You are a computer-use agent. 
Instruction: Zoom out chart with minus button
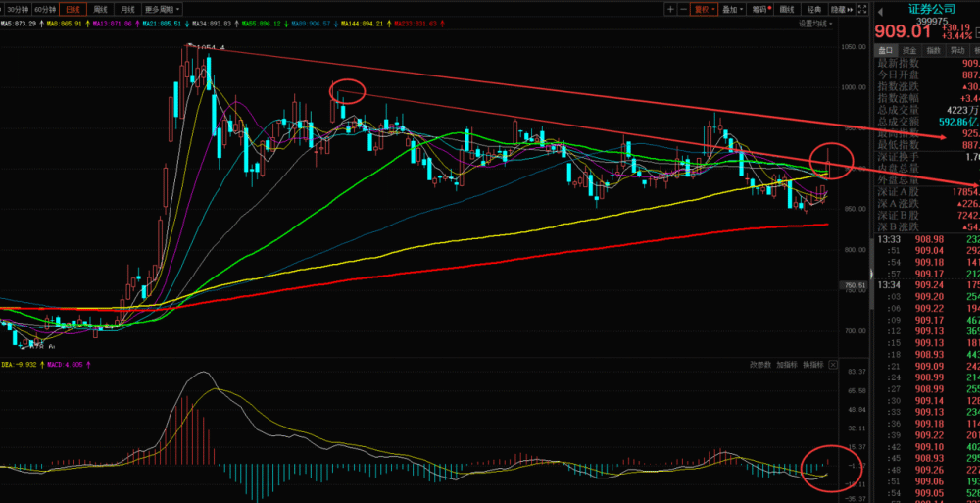click(x=683, y=10)
